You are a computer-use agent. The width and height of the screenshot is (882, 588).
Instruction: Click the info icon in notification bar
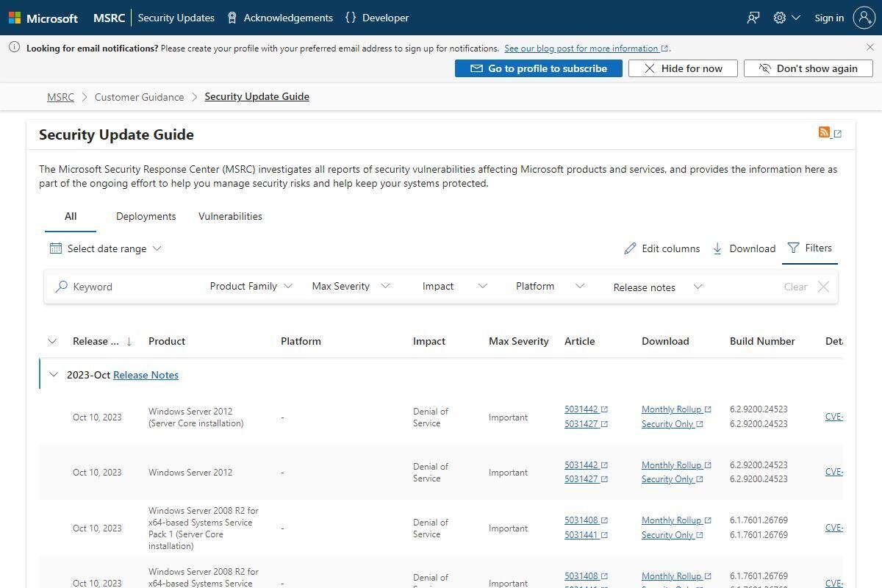pos(14,47)
